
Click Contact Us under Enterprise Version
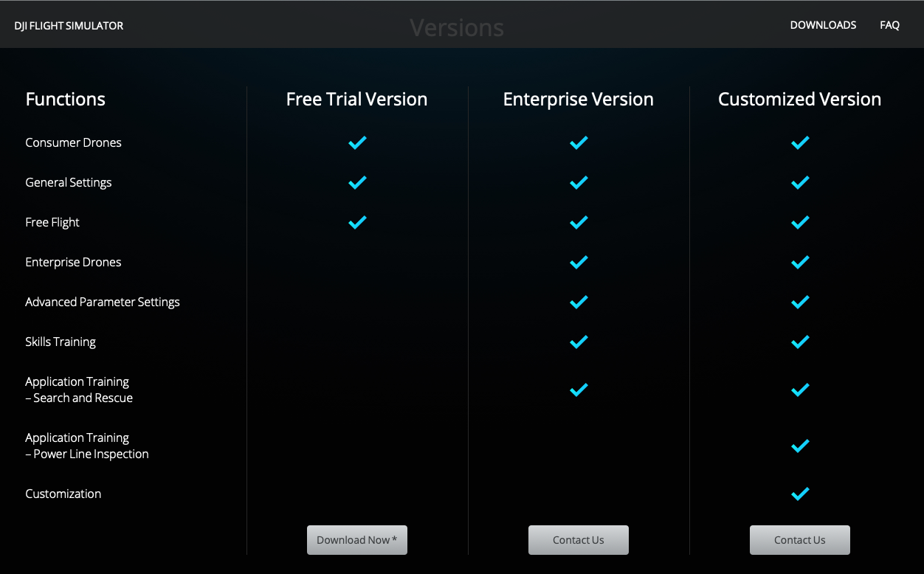tap(579, 540)
